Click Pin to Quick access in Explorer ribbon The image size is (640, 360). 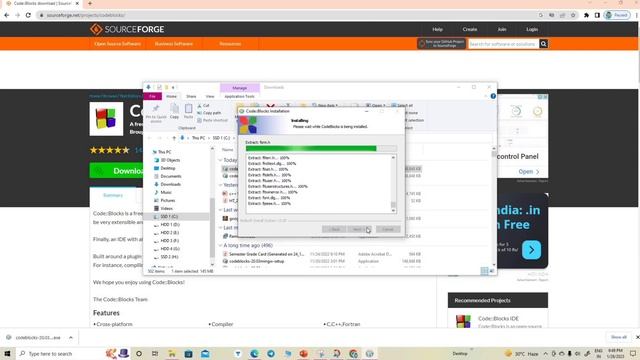click(156, 113)
